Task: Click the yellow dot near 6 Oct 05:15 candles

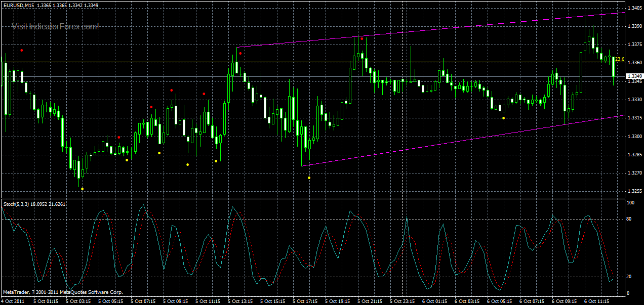Action: pyautogui.click(x=503, y=118)
